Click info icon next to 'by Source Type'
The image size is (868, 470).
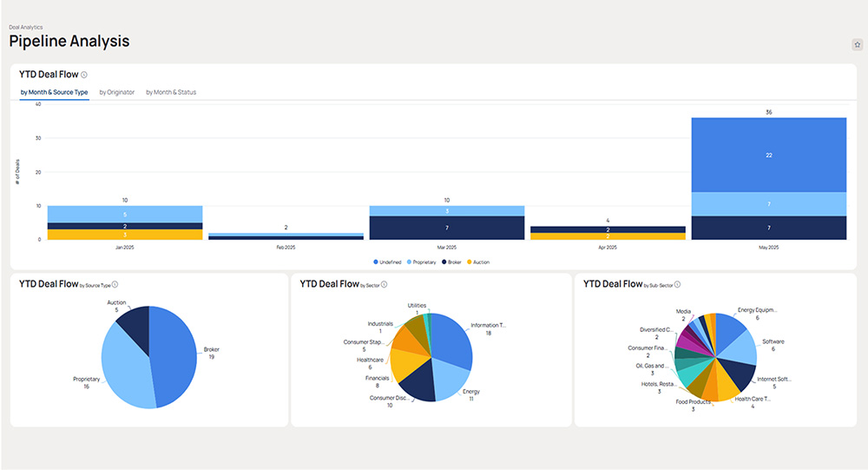coord(115,284)
